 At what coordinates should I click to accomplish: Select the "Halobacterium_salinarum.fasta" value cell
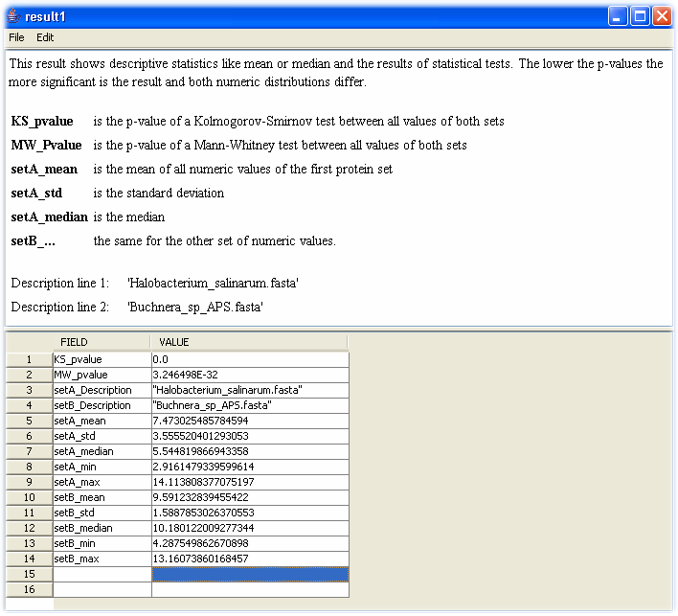pos(250,390)
